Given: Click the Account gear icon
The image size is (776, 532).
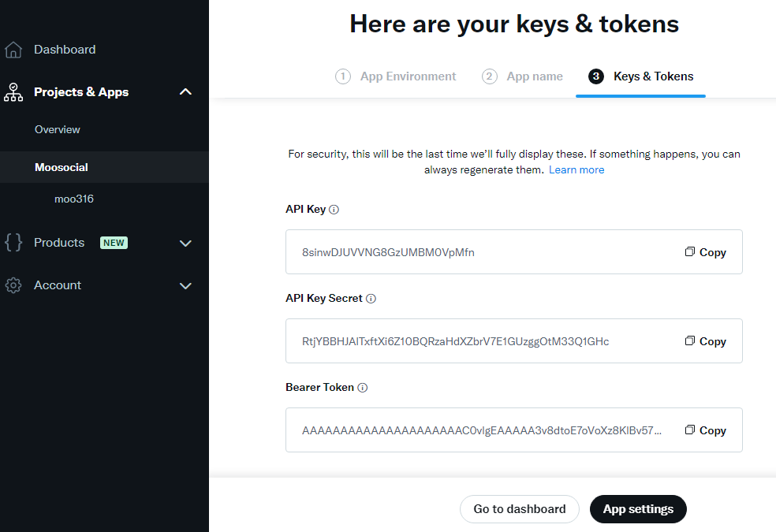Looking at the screenshot, I should (x=13, y=285).
